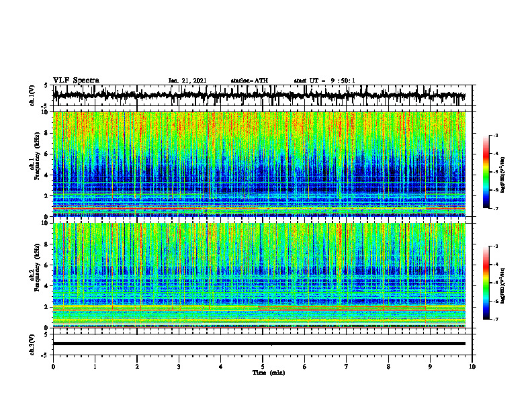
Task: Click the "Time (min)" axis label
Action: coord(269,373)
